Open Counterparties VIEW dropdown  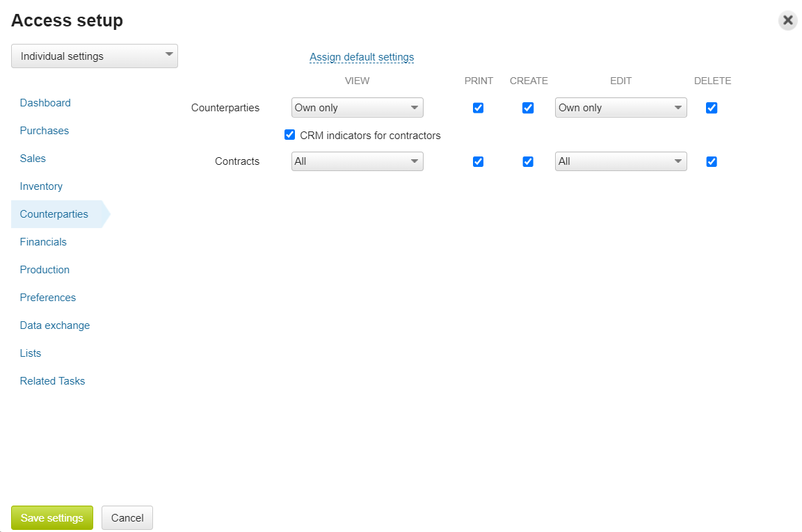(357, 107)
